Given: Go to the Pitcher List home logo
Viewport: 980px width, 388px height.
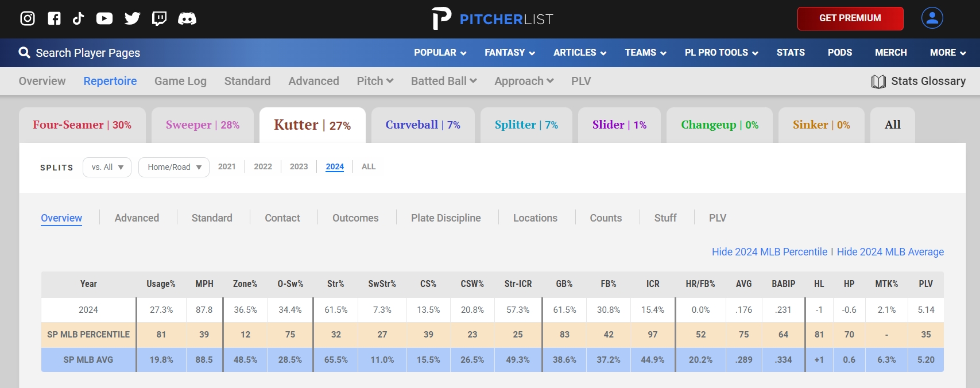Looking at the screenshot, I should [492, 18].
